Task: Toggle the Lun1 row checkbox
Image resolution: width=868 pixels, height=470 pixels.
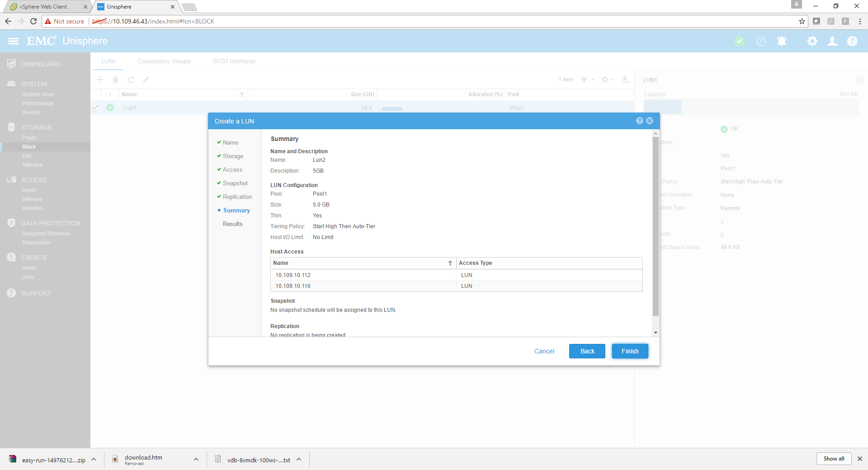Action: pyautogui.click(x=95, y=108)
